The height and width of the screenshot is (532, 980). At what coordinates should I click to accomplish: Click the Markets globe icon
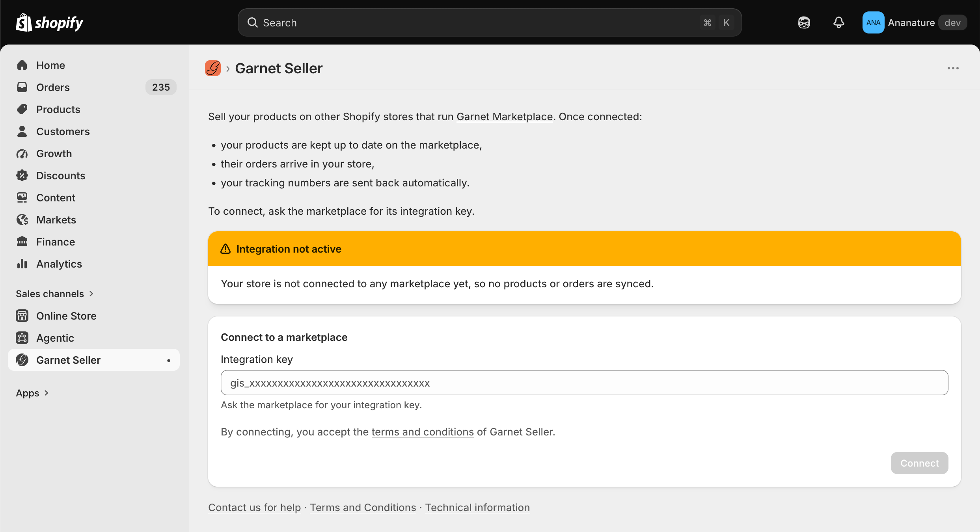(22, 219)
